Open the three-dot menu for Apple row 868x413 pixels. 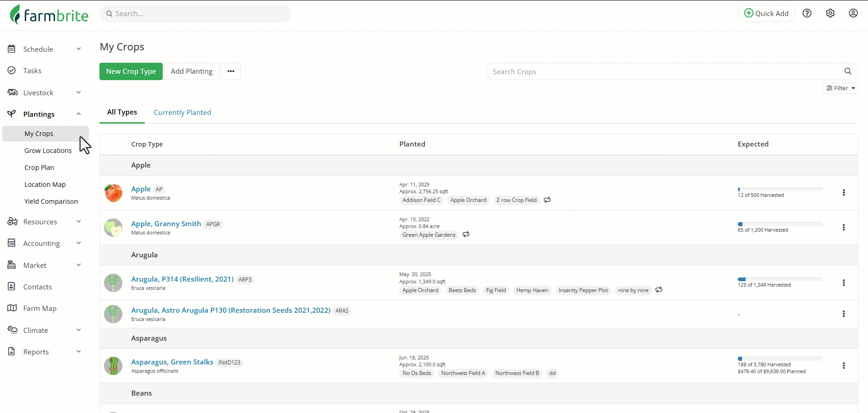(x=844, y=193)
